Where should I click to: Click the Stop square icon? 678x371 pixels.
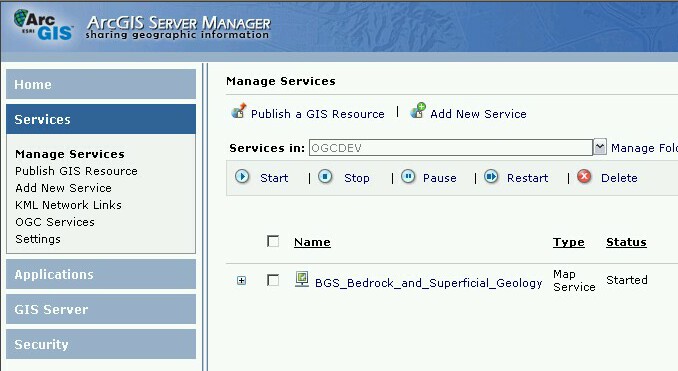coord(325,177)
